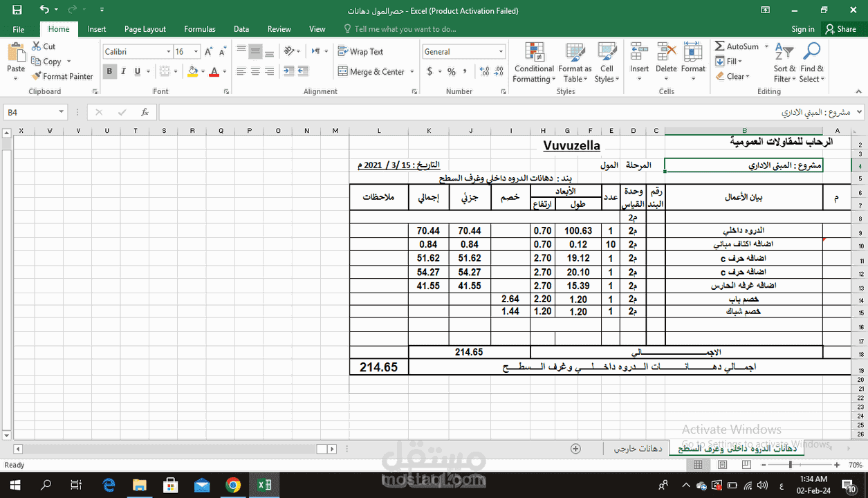Switch to the Data tab
The width and height of the screenshot is (868, 498).
click(x=241, y=29)
